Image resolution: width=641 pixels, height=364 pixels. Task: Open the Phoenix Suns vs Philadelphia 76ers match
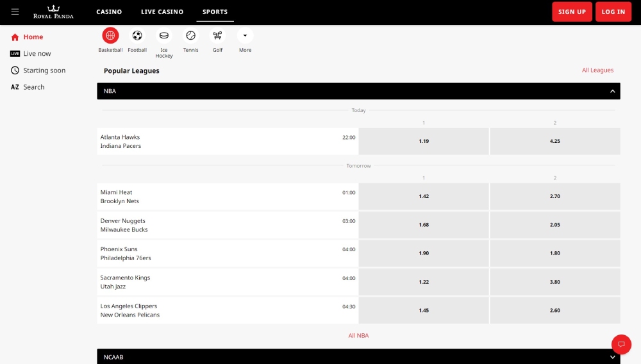tap(228, 253)
